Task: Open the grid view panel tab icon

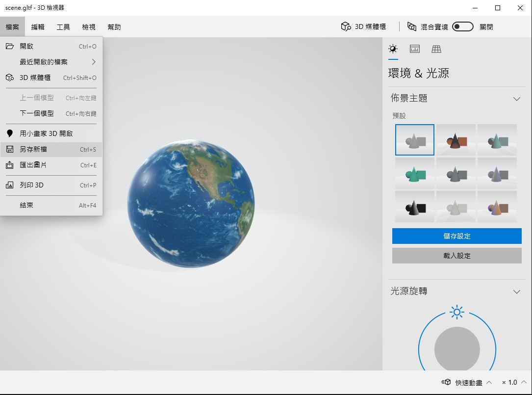Action: click(436, 49)
